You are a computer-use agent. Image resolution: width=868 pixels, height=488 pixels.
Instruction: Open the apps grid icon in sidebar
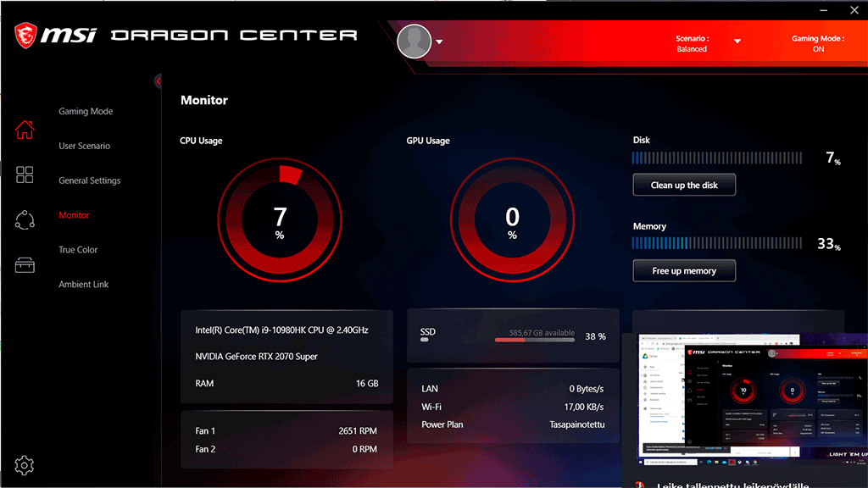(25, 175)
